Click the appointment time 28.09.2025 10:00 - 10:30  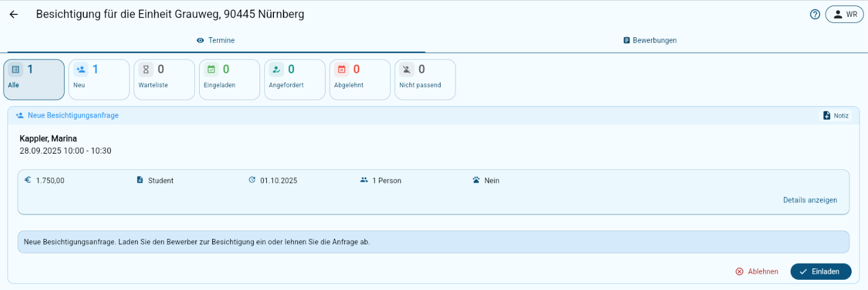click(65, 151)
